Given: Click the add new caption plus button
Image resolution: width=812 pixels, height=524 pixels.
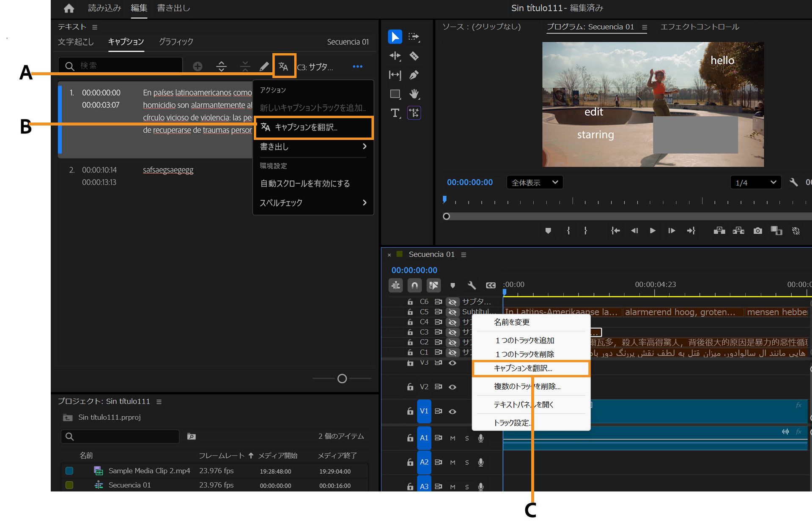Looking at the screenshot, I should (197, 66).
